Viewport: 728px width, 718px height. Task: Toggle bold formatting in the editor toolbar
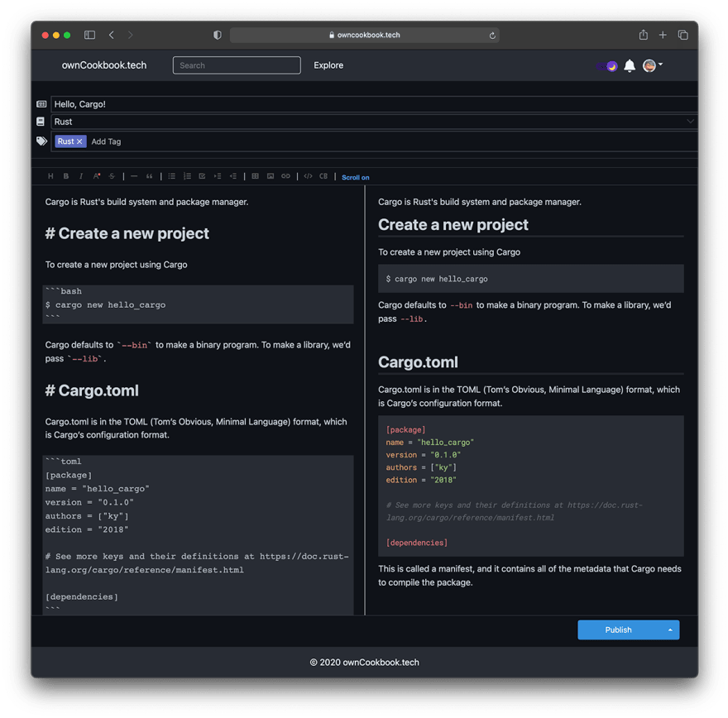pyautogui.click(x=66, y=176)
